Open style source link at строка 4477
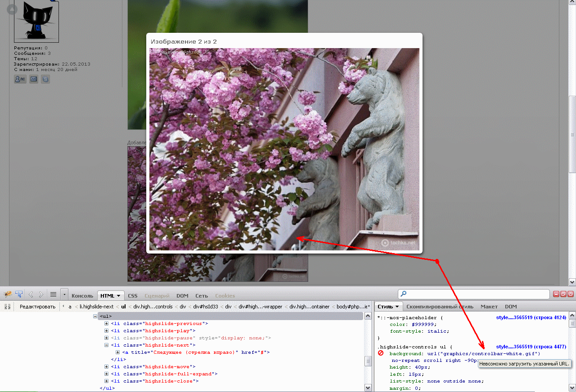Viewport: 576px width, 392px height. (531, 347)
